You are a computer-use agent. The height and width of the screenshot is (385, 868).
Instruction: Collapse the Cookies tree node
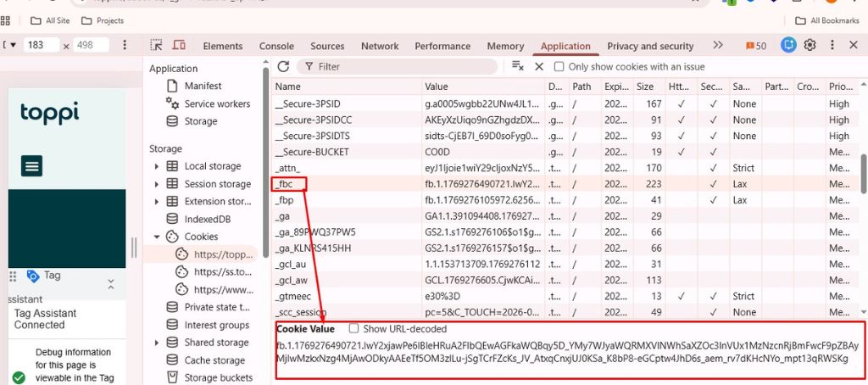157,237
